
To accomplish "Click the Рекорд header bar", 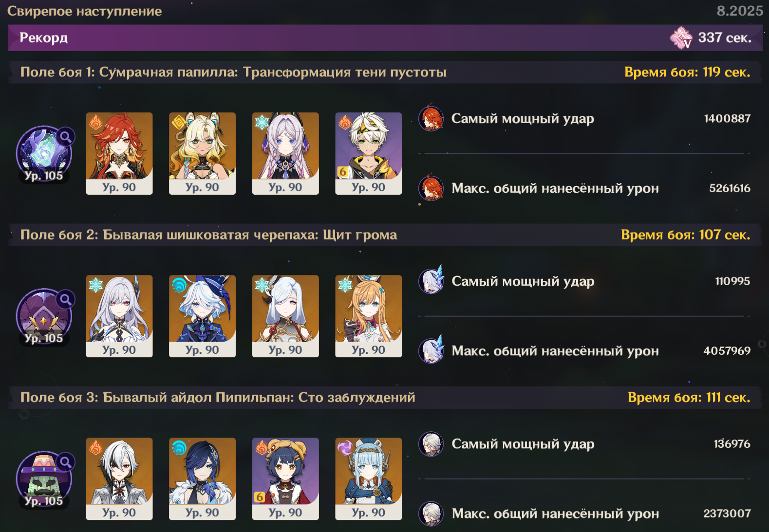I will pos(385,38).
